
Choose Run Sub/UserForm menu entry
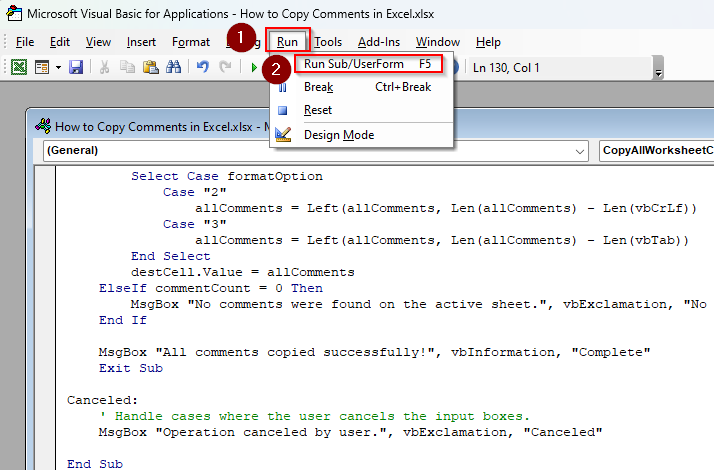[x=366, y=64]
